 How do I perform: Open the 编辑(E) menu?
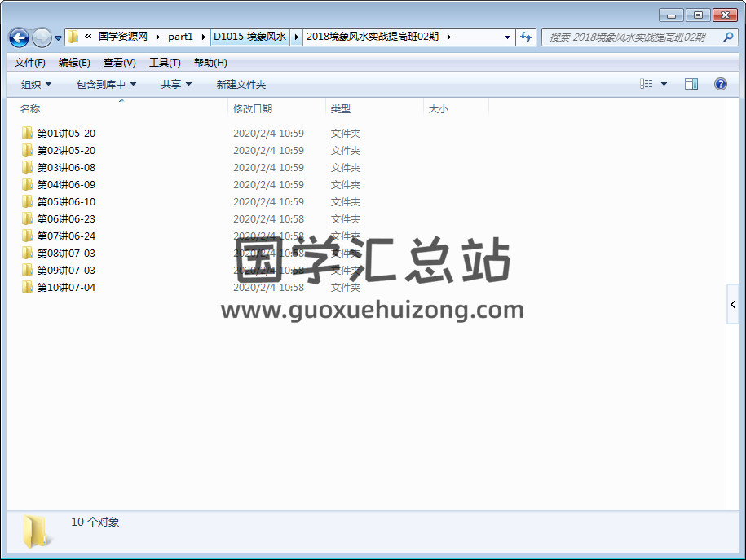click(74, 63)
